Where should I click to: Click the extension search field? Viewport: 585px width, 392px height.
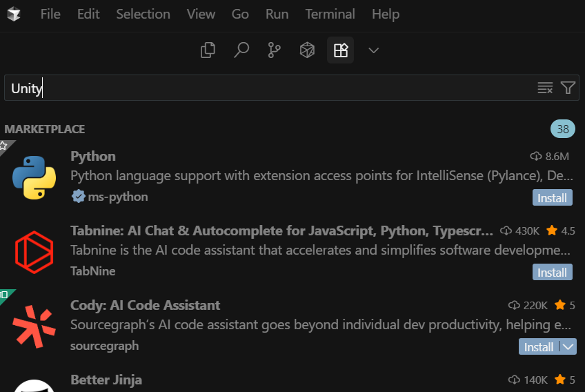pyautogui.click(x=269, y=88)
